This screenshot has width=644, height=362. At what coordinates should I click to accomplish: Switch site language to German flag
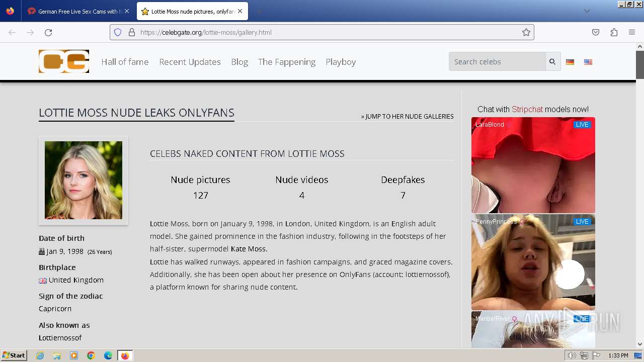[570, 62]
